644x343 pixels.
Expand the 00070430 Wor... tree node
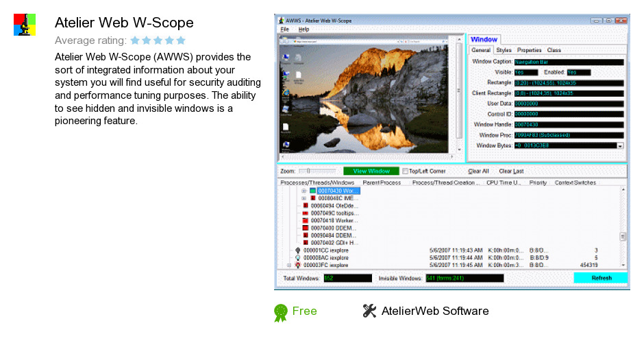coord(304,191)
